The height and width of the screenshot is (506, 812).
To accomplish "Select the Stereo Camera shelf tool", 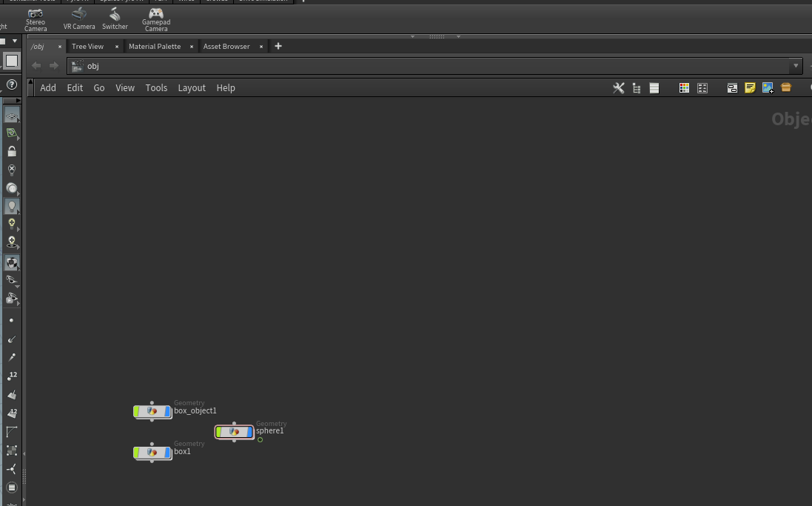I will [36, 20].
